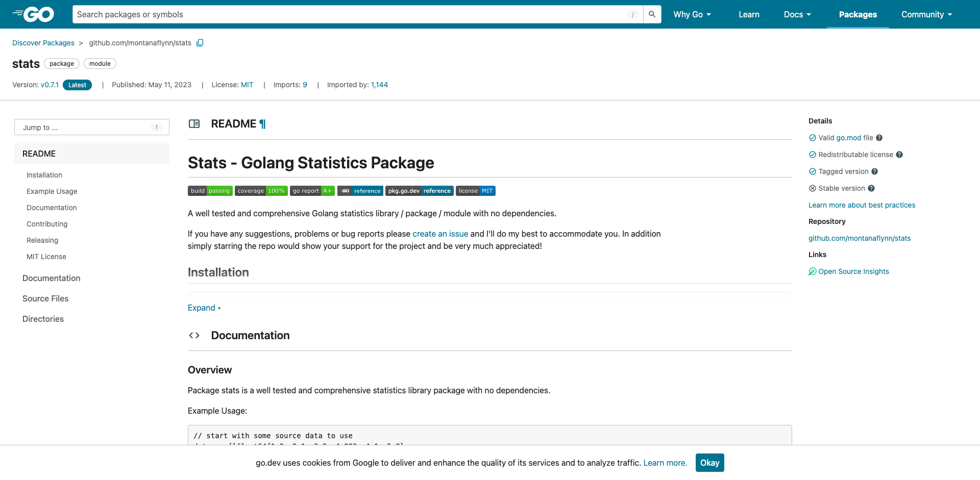Click Learn more in the cookie banner
The image size is (980, 480).
(x=665, y=463)
